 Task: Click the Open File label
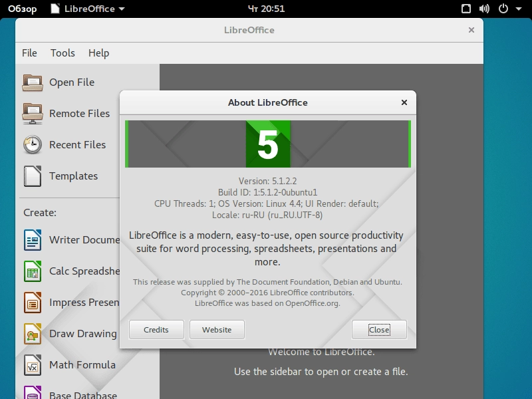72,82
